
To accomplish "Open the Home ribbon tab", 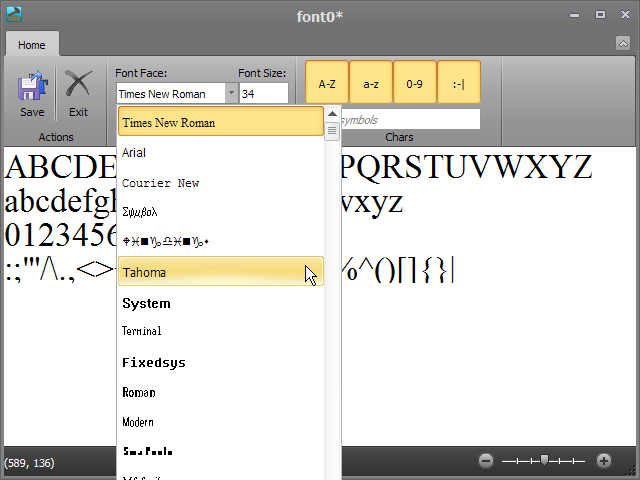I will (x=31, y=45).
